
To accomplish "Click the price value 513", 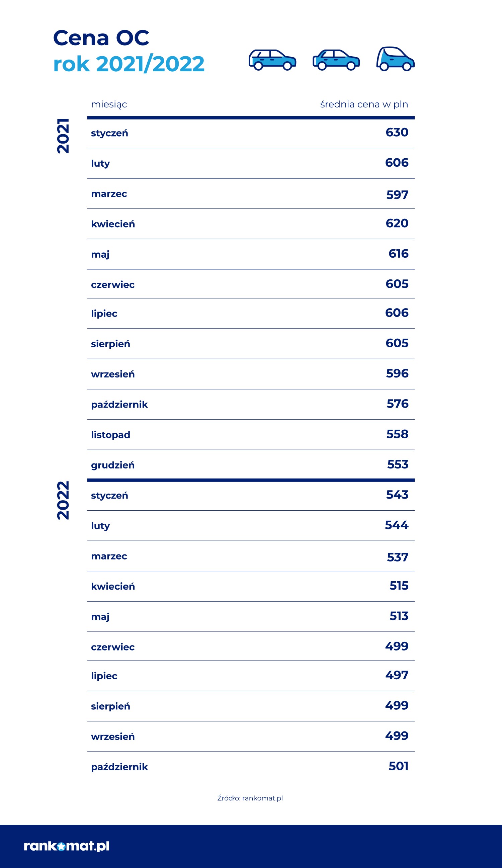I will (399, 616).
